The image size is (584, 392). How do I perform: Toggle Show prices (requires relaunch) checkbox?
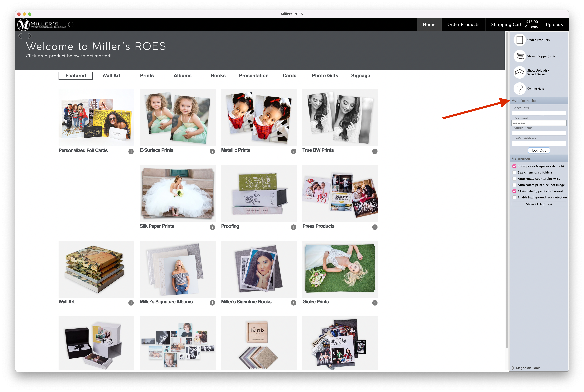coord(514,166)
